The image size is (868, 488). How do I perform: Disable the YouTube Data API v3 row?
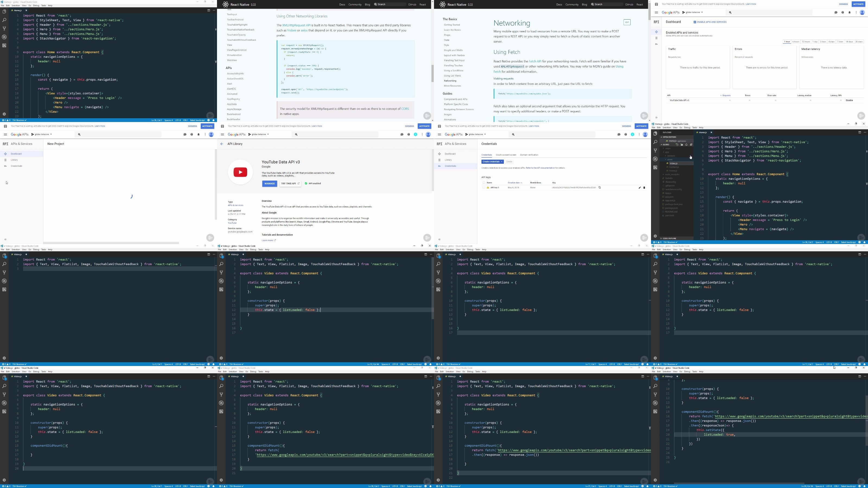(849, 100)
